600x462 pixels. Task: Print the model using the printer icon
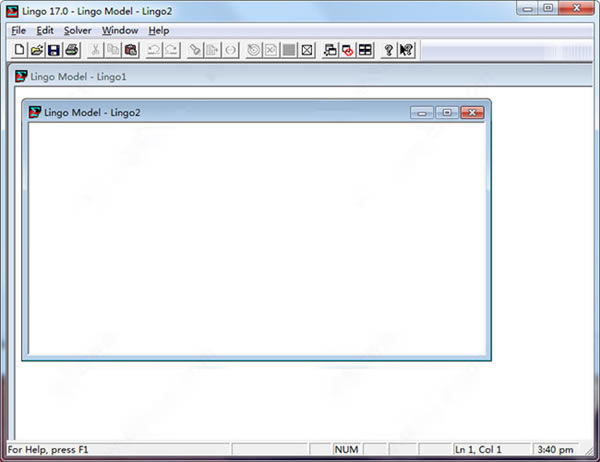(72, 49)
